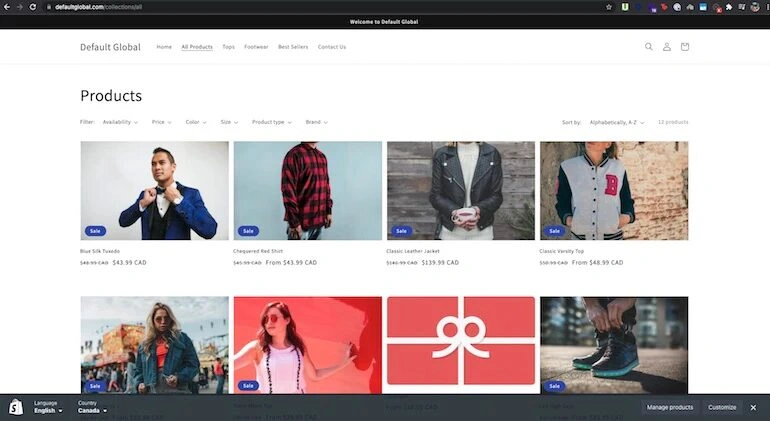Open the Product type filter
This screenshot has height=421, width=770.
pos(271,122)
